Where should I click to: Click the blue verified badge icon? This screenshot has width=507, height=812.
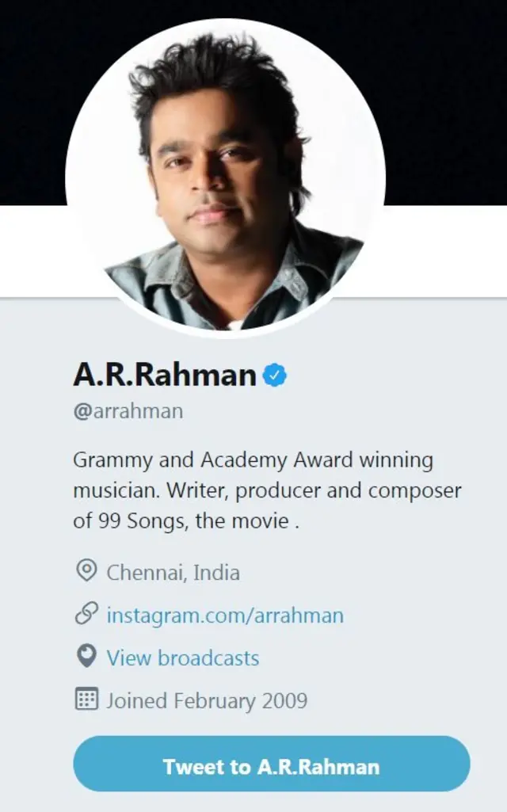[275, 376]
